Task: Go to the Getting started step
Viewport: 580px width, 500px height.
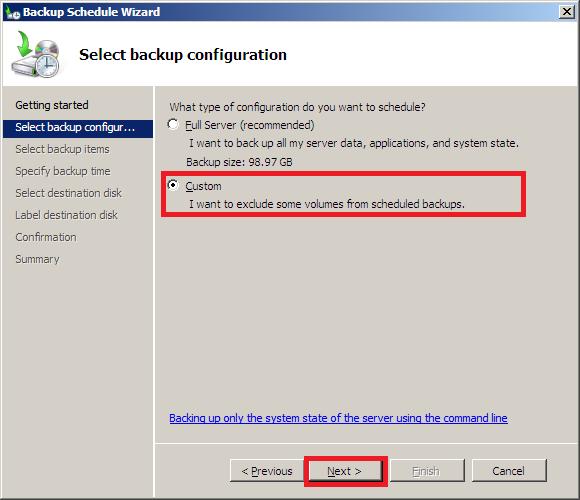Action: point(52,105)
